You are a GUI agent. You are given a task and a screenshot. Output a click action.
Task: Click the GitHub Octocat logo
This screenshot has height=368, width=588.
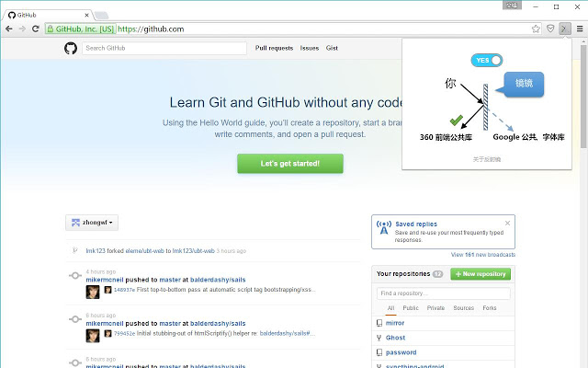tap(71, 48)
